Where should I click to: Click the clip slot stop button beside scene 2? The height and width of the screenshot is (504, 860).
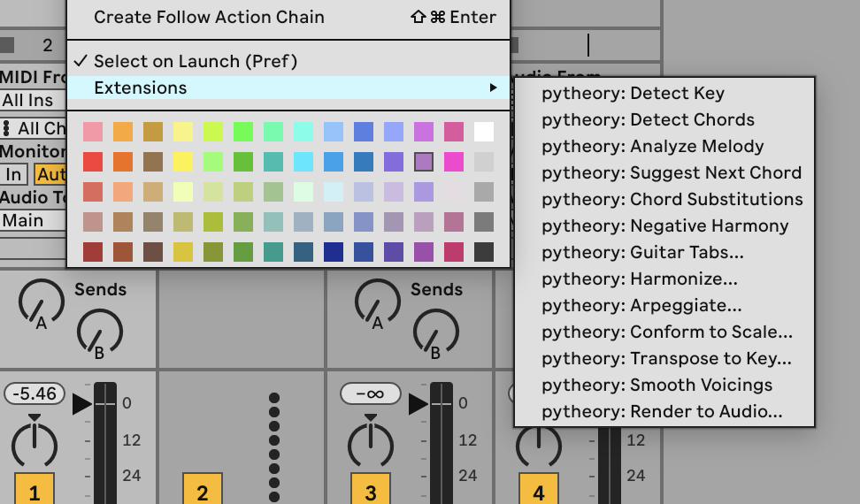6,45
